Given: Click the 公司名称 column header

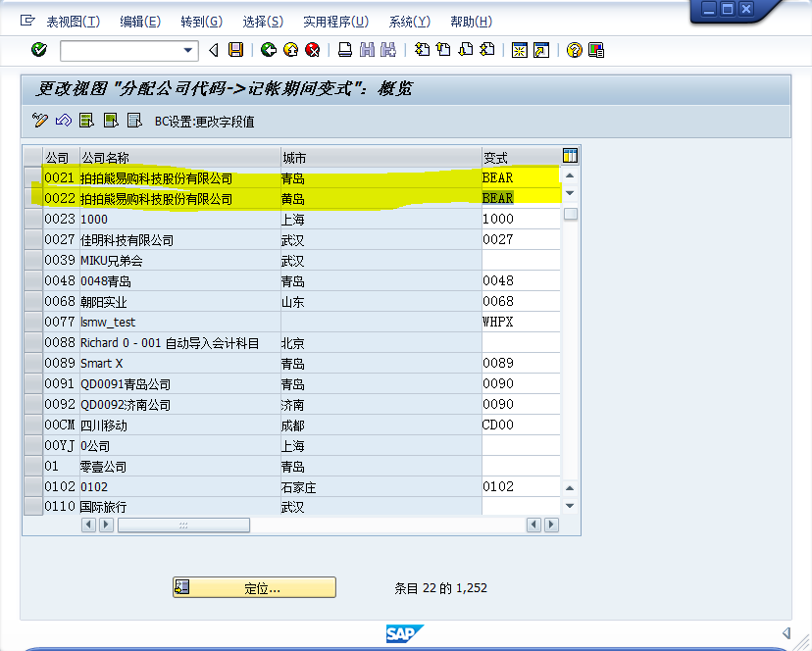Looking at the screenshot, I should click(x=179, y=158).
